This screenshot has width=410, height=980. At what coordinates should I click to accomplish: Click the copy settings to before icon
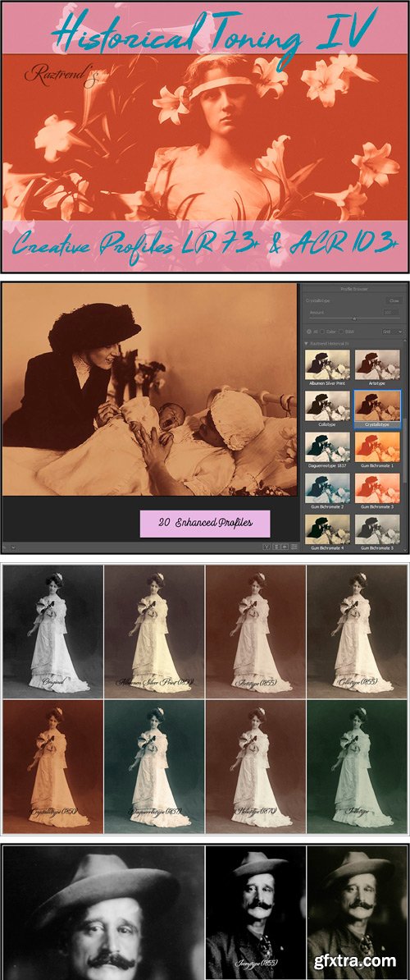285,547
